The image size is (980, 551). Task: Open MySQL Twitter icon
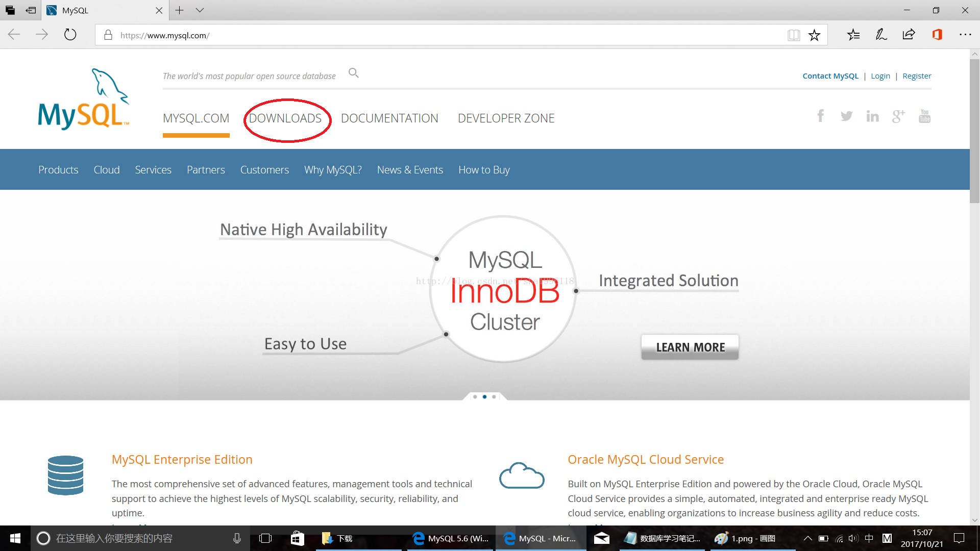pyautogui.click(x=846, y=116)
